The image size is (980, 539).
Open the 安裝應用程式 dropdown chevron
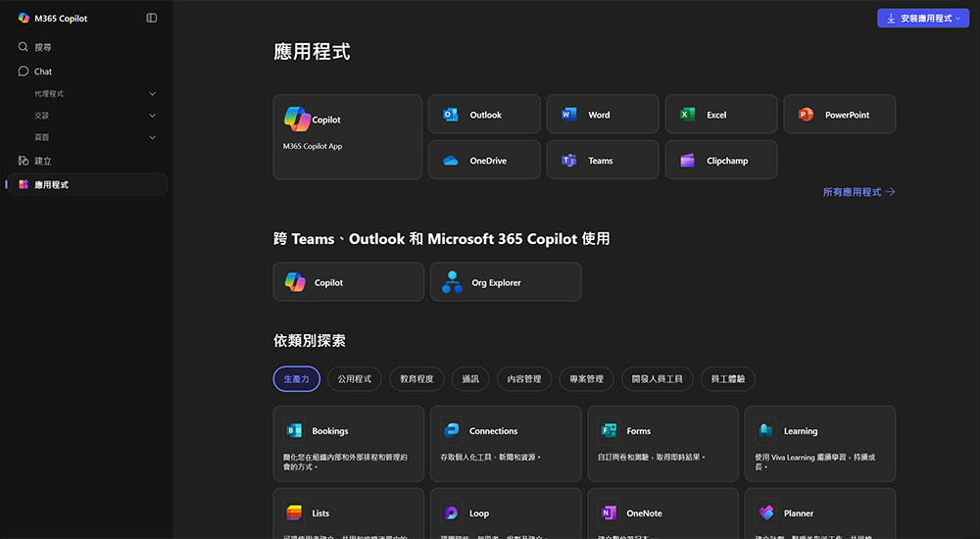(x=958, y=19)
